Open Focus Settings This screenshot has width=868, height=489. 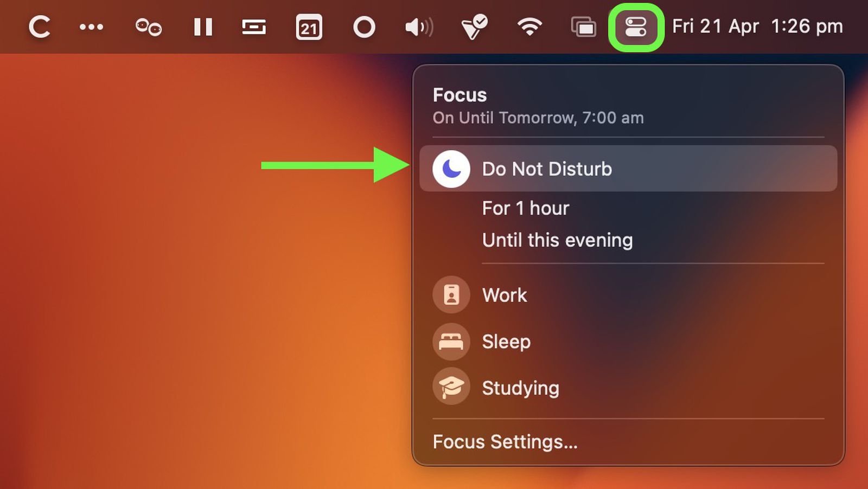(505, 442)
